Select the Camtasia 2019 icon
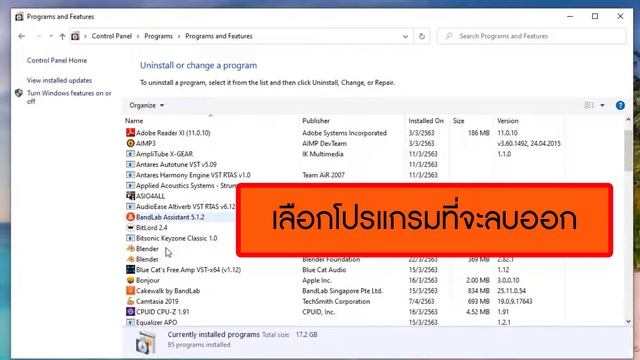Screen dimensions: 640x360 [130, 301]
